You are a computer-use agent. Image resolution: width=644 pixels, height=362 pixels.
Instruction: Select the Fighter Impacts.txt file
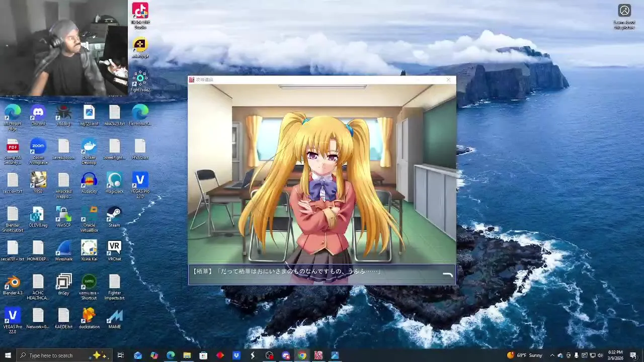point(114,287)
